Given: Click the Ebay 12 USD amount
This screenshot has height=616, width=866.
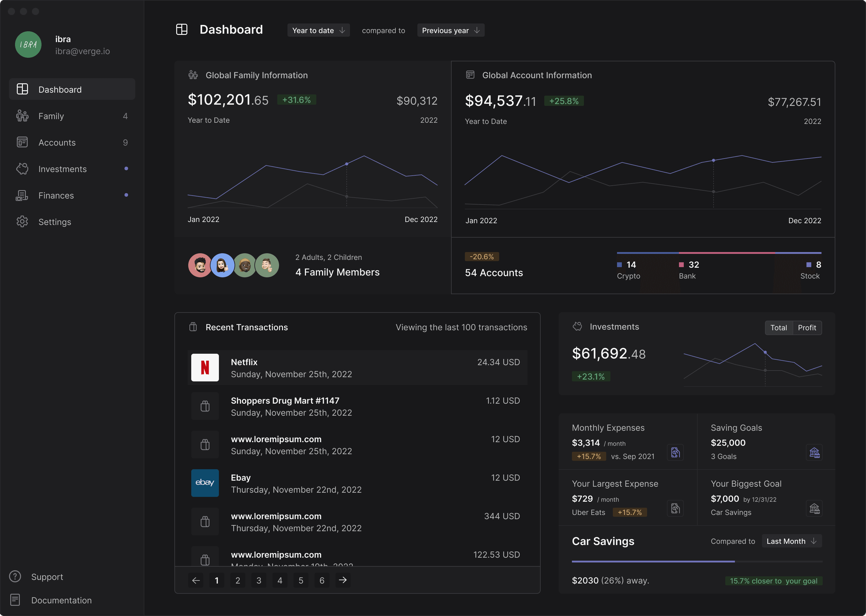Looking at the screenshot, I should (x=505, y=478).
